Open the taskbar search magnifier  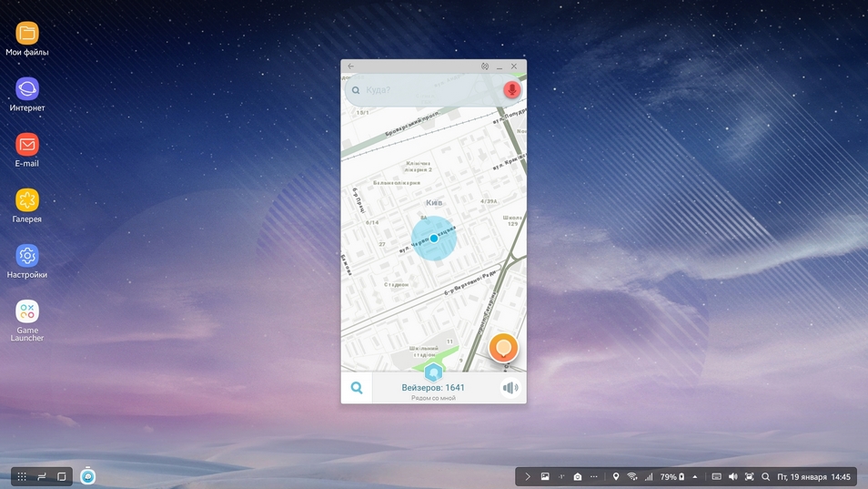(x=765, y=476)
